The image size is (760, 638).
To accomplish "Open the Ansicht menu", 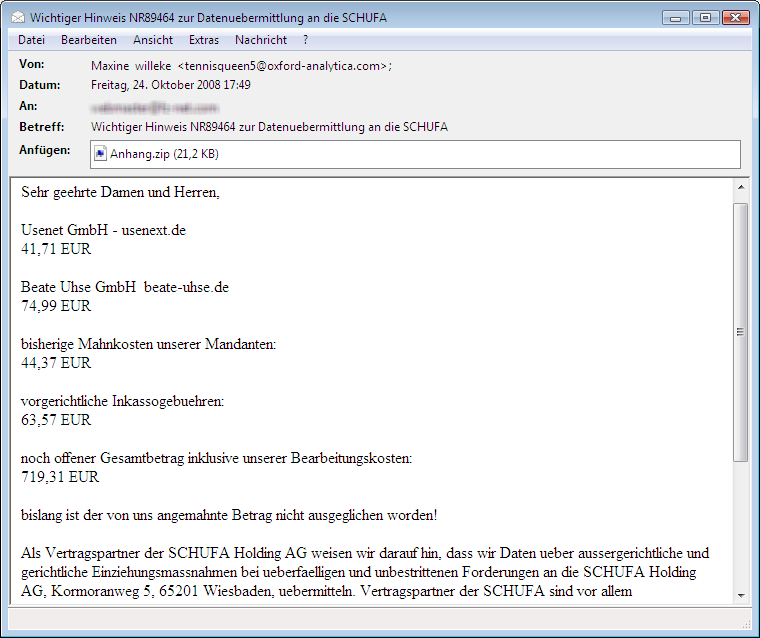I will [153, 40].
